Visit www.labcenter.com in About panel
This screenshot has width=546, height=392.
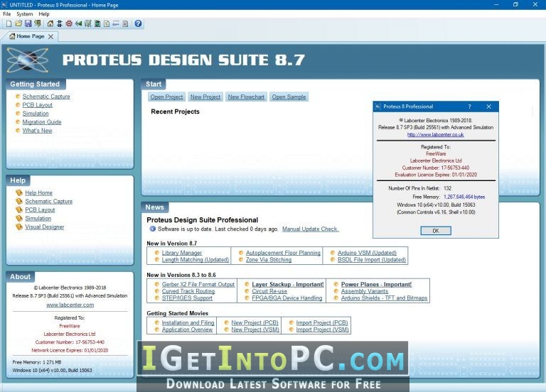click(x=70, y=305)
